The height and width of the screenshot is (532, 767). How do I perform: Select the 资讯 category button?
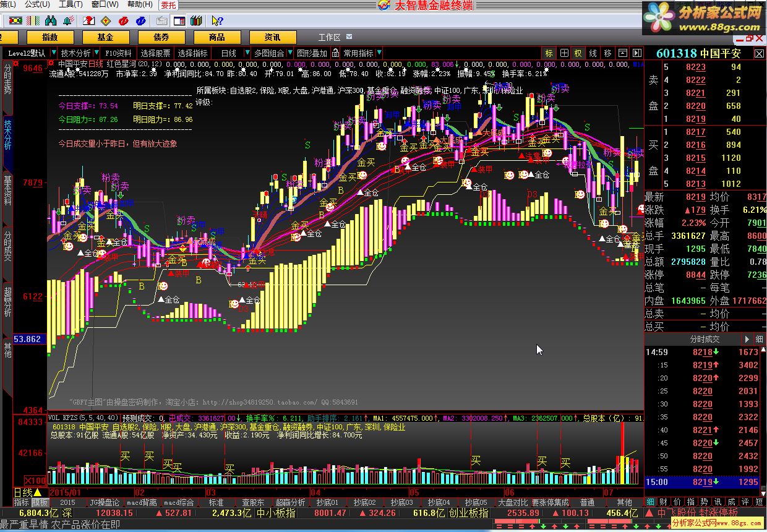point(272,37)
